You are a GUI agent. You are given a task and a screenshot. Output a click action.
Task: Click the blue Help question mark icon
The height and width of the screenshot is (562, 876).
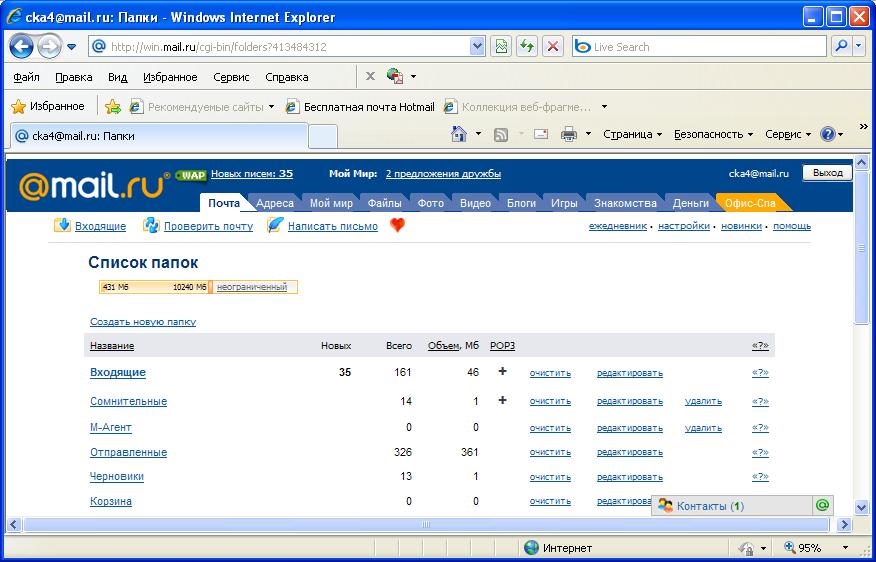[x=828, y=134]
